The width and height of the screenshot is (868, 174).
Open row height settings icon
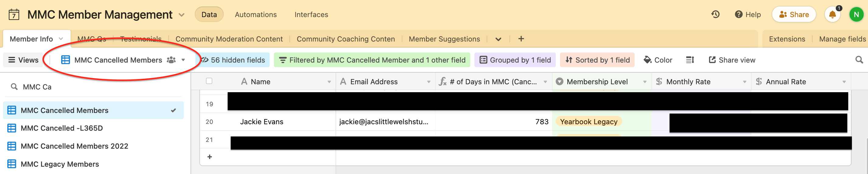click(x=690, y=60)
